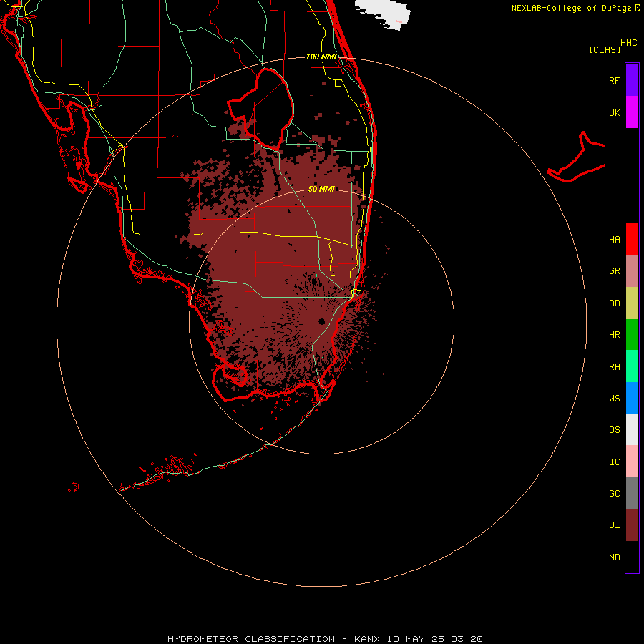
Task: Pick the RA light-green legend swatch
Action: [x=632, y=366]
